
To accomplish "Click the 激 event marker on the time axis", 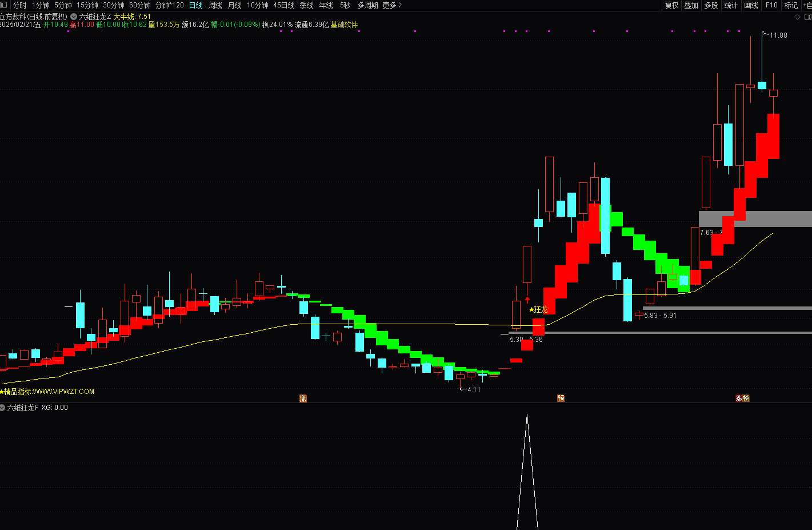I will (x=303, y=398).
